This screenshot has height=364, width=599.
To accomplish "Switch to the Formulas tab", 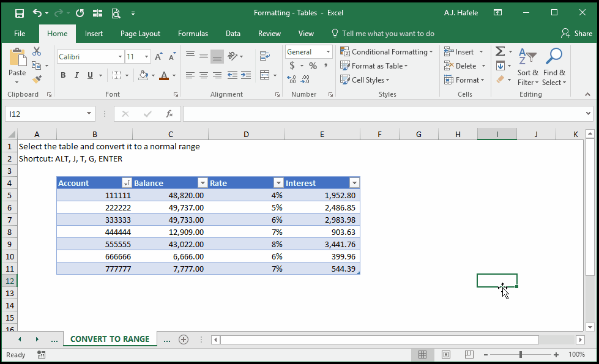I will (193, 34).
